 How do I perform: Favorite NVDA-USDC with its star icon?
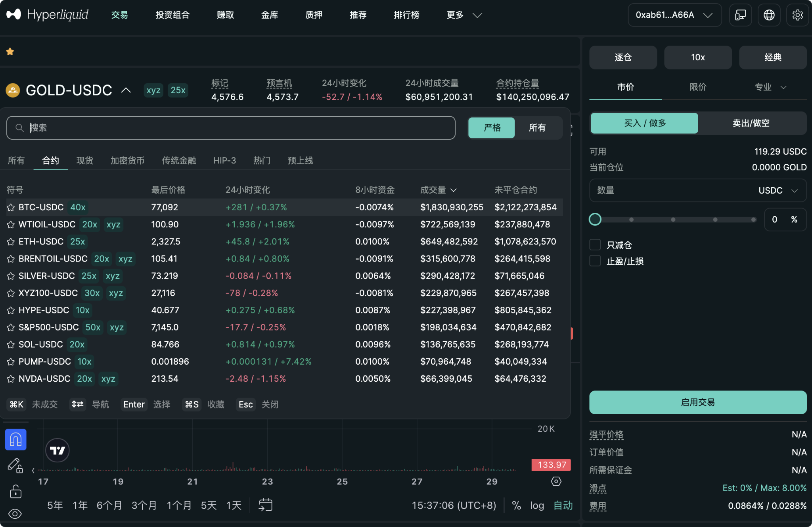[11, 379]
